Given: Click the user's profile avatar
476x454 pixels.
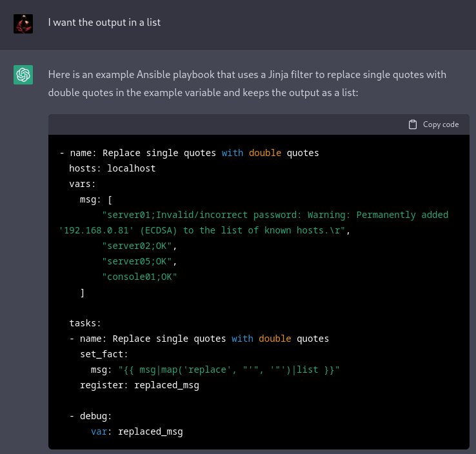Looking at the screenshot, I should pos(23,23).
